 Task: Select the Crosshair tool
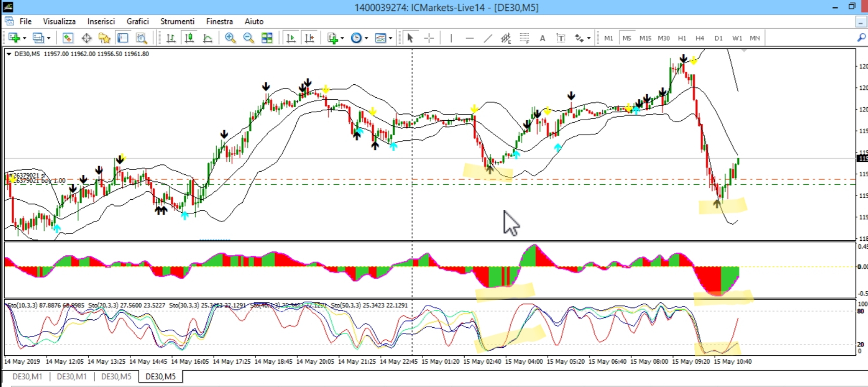429,38
